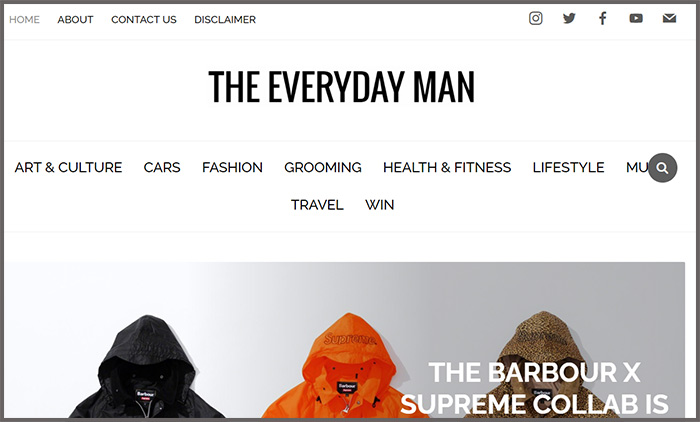700x422 pixels.
Task: View the Disclaimer page
Action: tap(225, 20)
